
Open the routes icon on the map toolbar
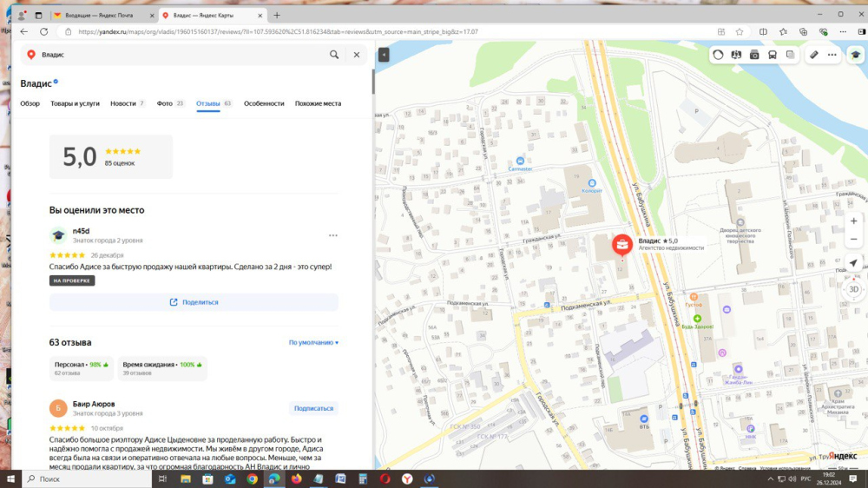pyautogui.click(x=736, y=55)
